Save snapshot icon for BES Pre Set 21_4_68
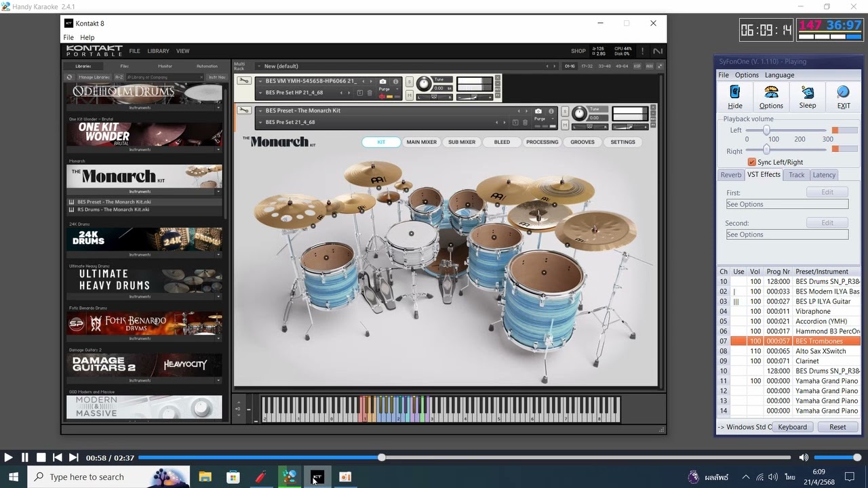This screenshot has height=488, width=868. click(515, 122)
